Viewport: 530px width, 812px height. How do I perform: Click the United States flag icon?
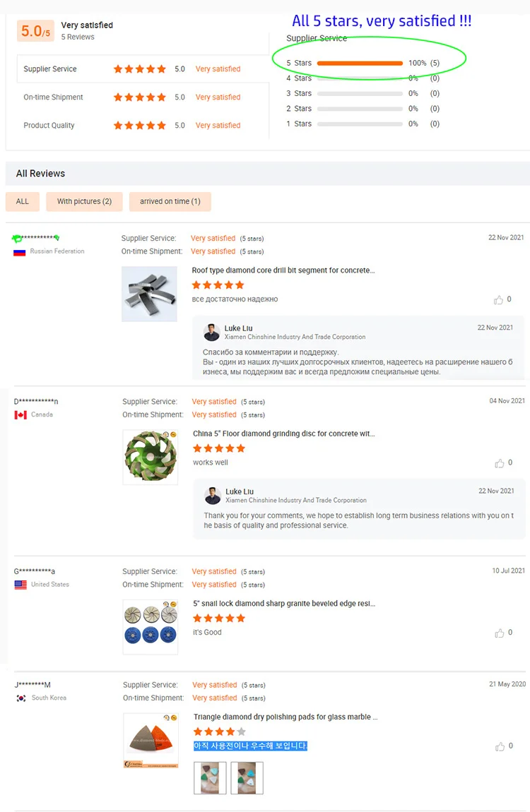coord(20,585)
